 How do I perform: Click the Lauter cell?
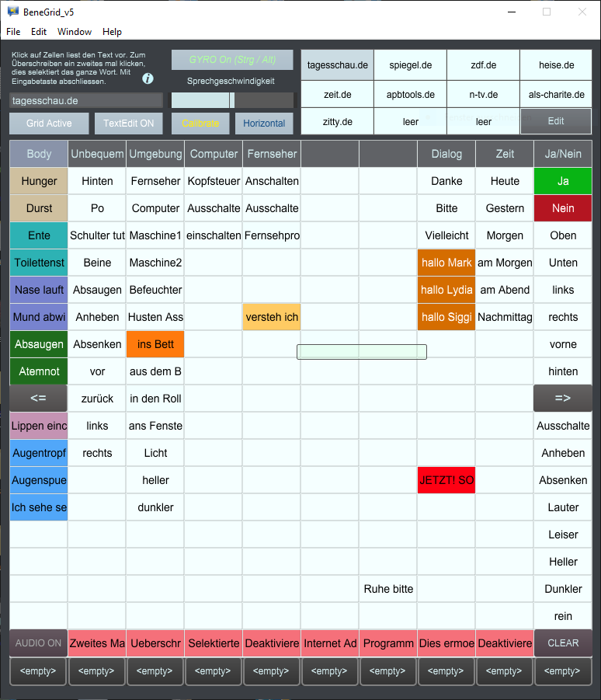click(x=563, y=507)
